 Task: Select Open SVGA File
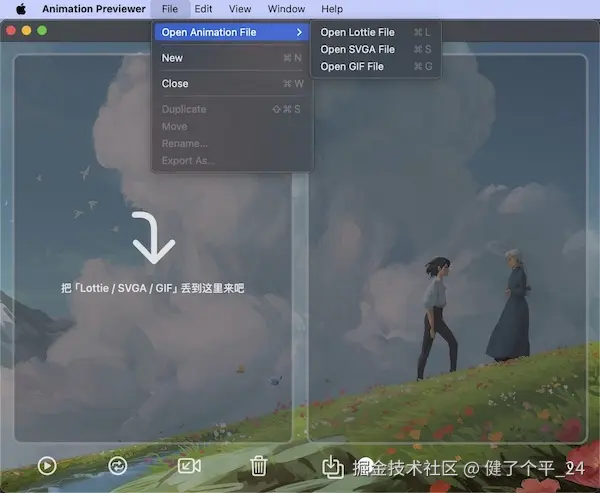tap(375, 49)
